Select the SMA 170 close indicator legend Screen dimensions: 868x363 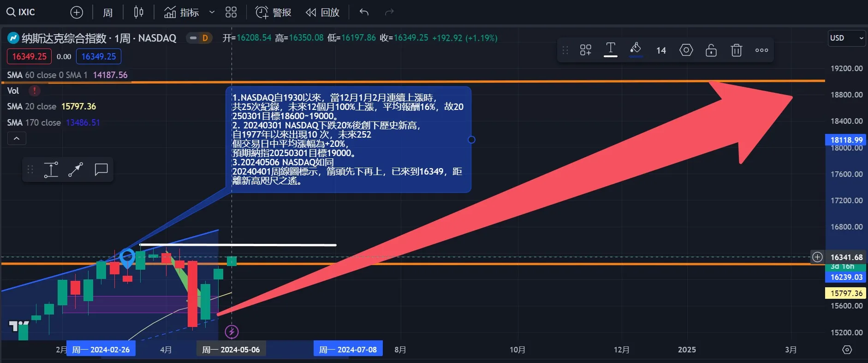click(x=54, y=122)
